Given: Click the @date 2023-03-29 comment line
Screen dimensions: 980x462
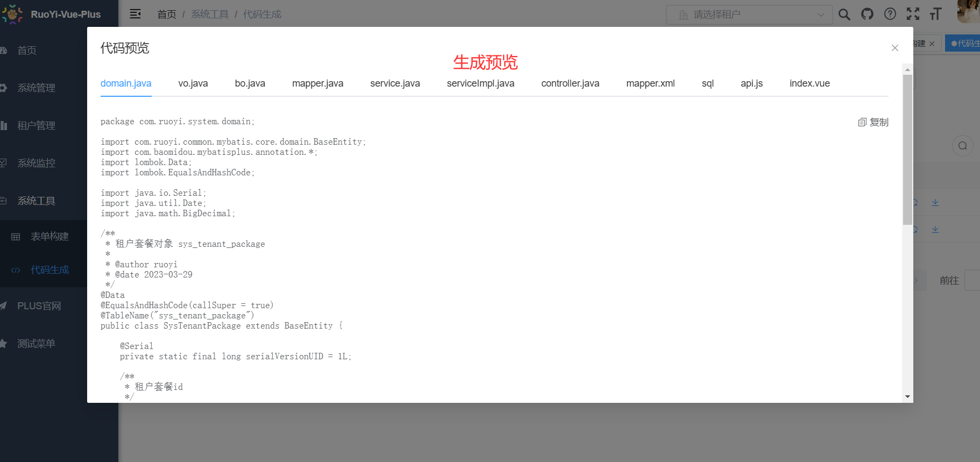Looking at the screenshot, I should click(x=149, y=275).
